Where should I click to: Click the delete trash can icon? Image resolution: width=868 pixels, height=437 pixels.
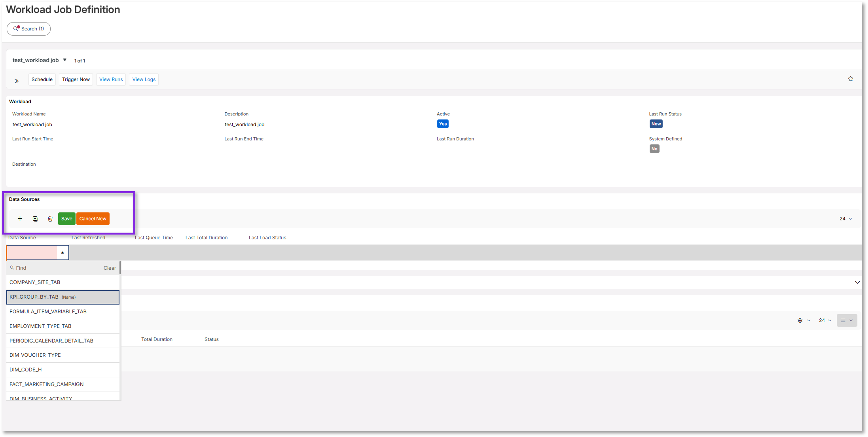[x=50, y=219]
